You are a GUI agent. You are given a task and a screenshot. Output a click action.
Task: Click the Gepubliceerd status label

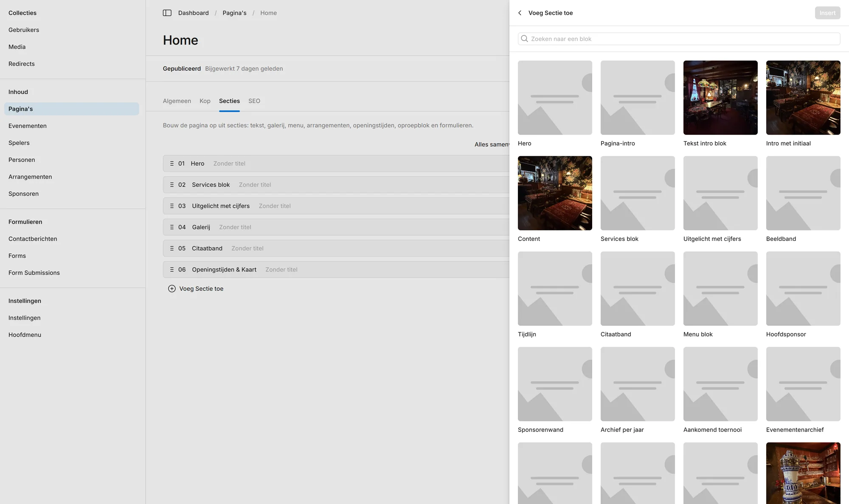click(x=182, y=68)
